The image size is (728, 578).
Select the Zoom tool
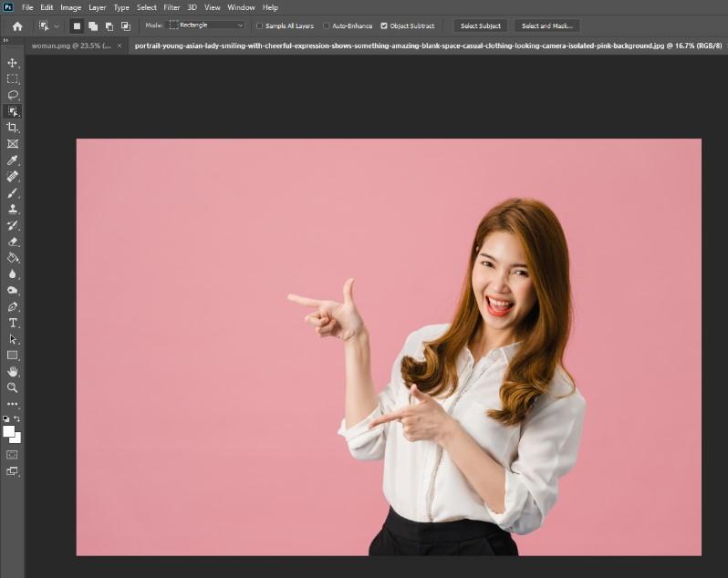(x=13, y=387)
